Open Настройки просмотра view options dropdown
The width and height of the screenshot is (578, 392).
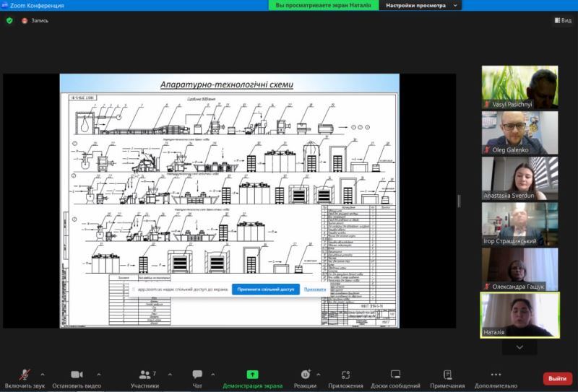[420, 5]
